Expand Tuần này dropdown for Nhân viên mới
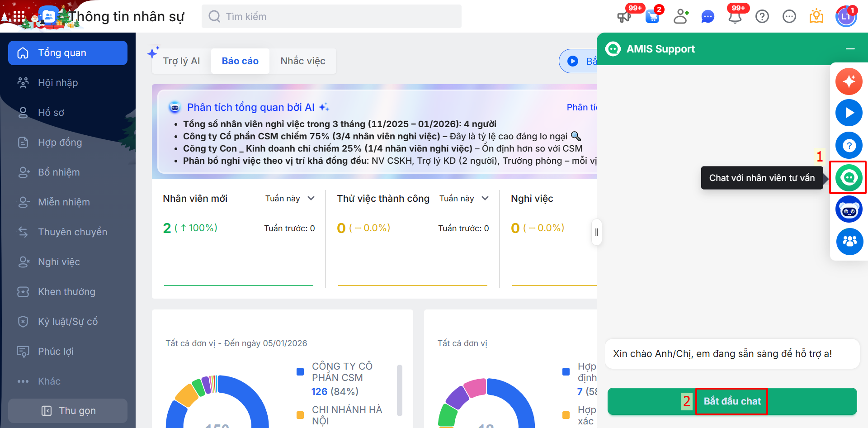This screenshot has width=868, height=428. 290,199
